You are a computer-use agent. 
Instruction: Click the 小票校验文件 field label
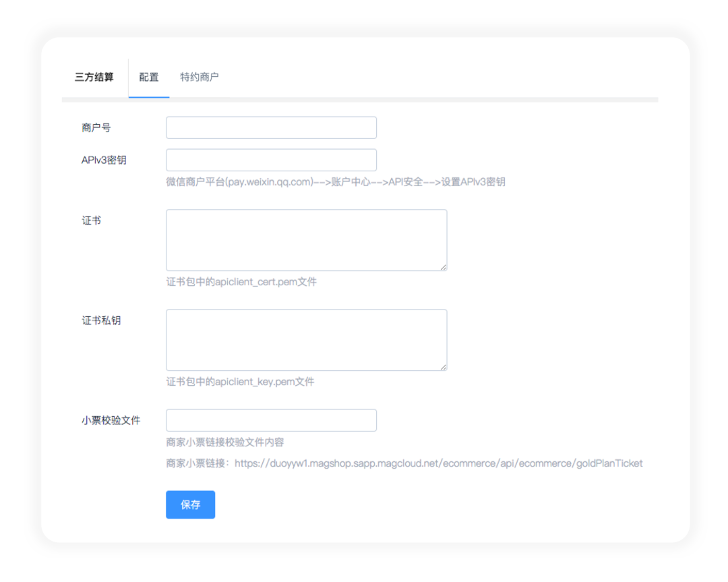110,420
